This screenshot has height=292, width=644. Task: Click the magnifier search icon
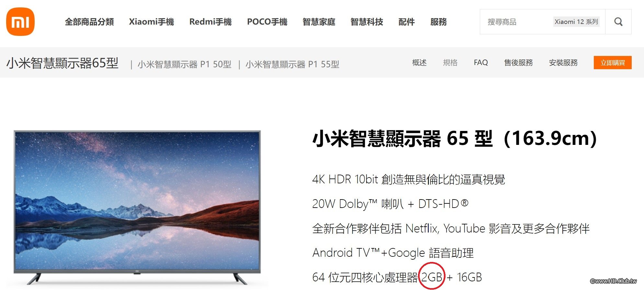pos(618,22)
